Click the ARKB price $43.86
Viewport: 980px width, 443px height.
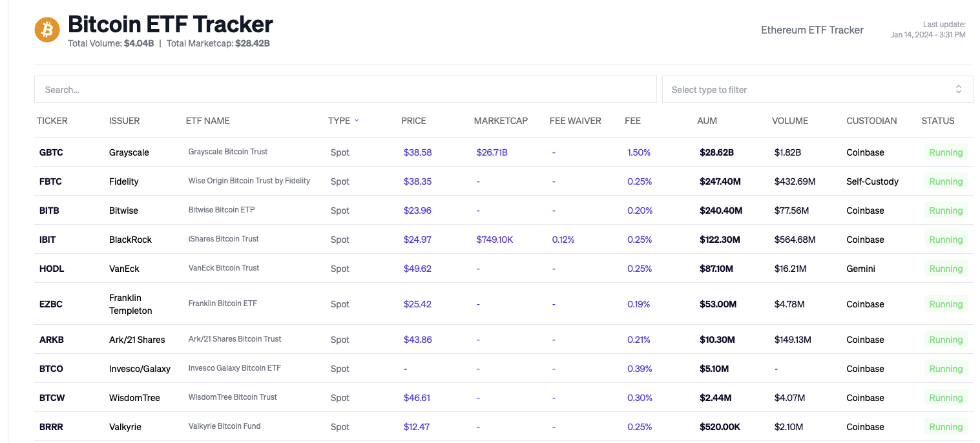417,340
